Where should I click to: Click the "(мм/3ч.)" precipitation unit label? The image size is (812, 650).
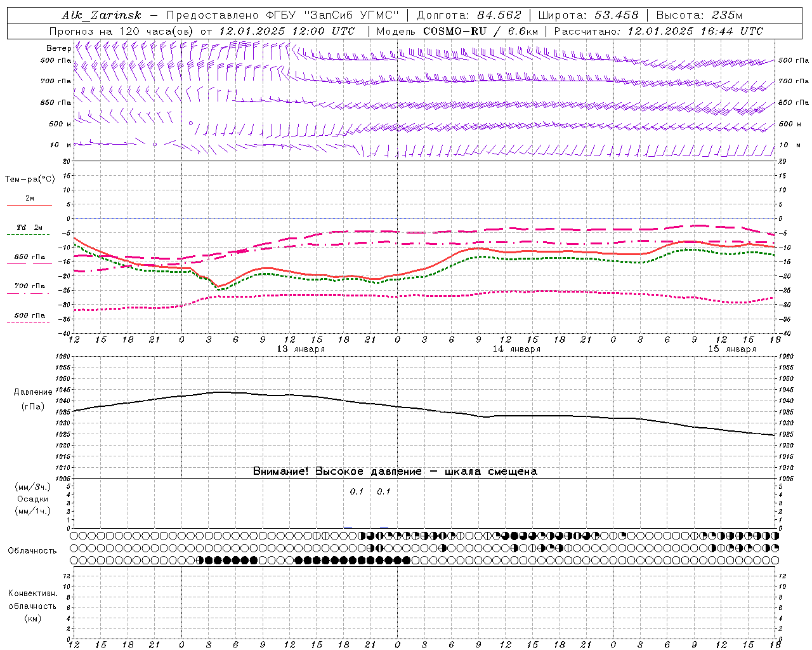[33, 487]
